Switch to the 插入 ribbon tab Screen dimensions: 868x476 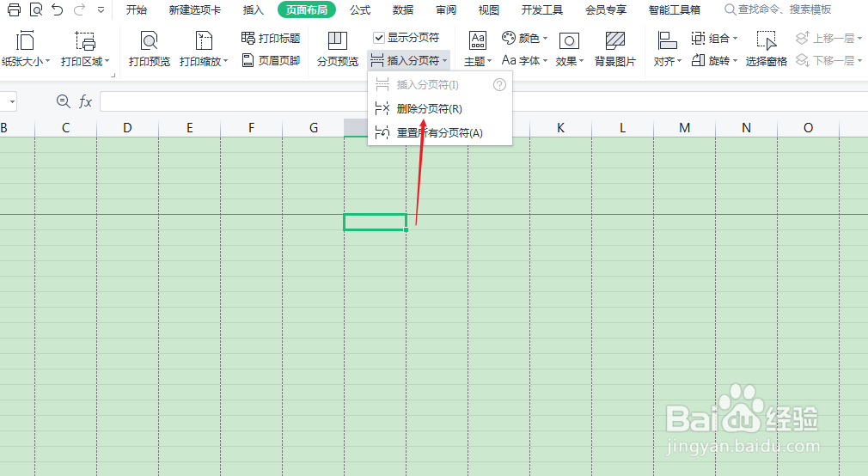[253, 10]
